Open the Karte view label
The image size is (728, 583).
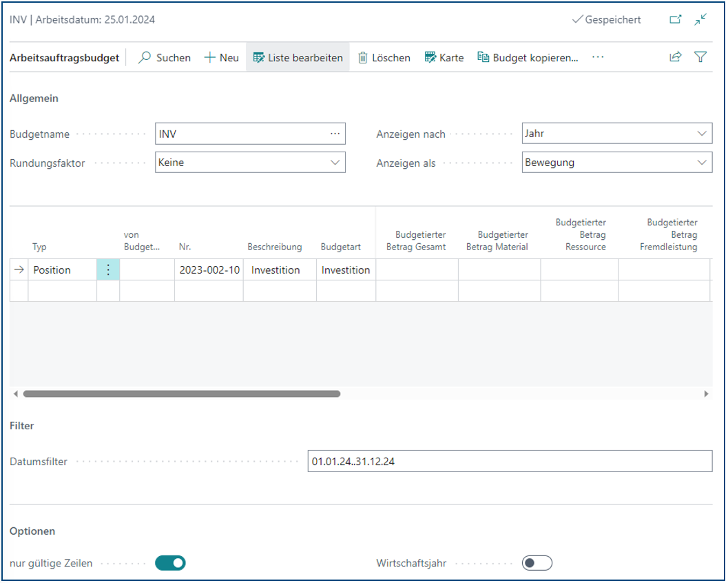pos(452,58)
